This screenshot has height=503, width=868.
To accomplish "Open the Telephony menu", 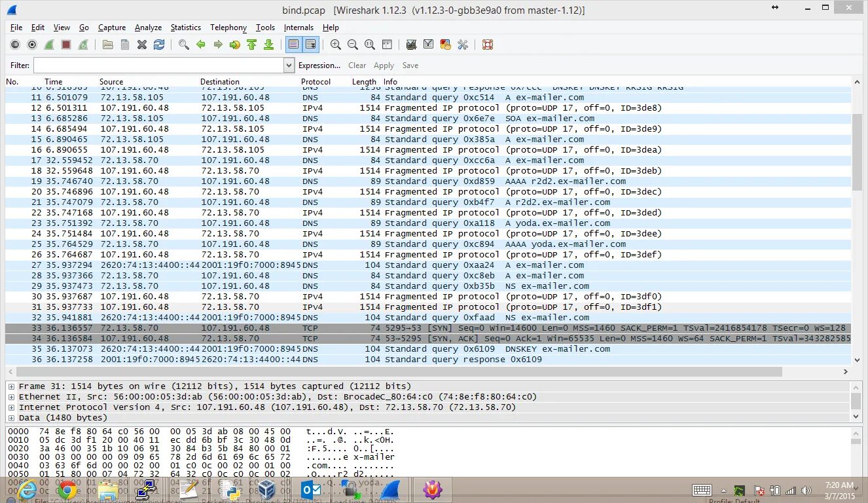I will click(228, 28).
